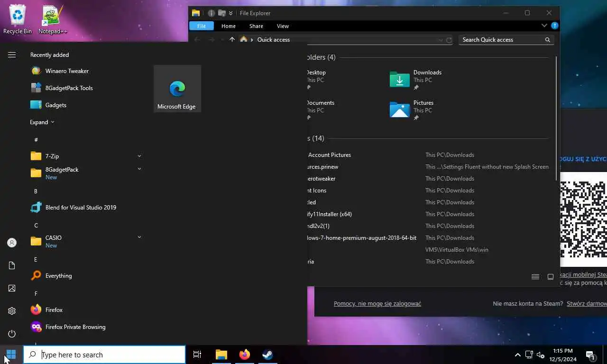Launch Firefox from the Start menu list
The image size is (607, 364).
[x=46, y=310]
